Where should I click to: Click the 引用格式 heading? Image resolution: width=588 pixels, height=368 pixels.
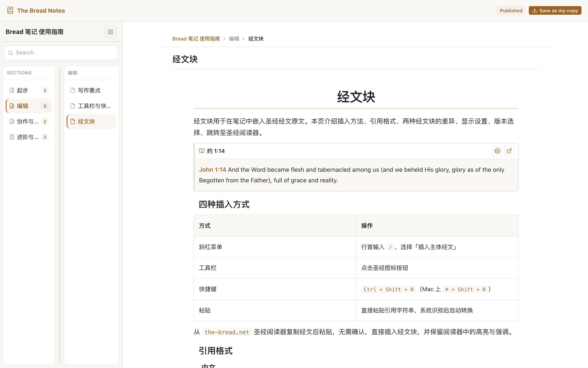(216, 351)
